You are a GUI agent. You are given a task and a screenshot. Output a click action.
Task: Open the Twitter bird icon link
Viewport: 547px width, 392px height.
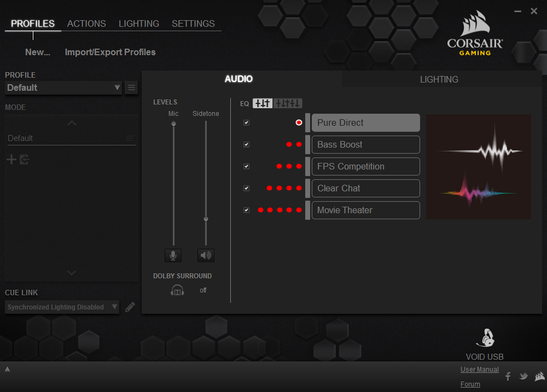[x=523, y=376]
